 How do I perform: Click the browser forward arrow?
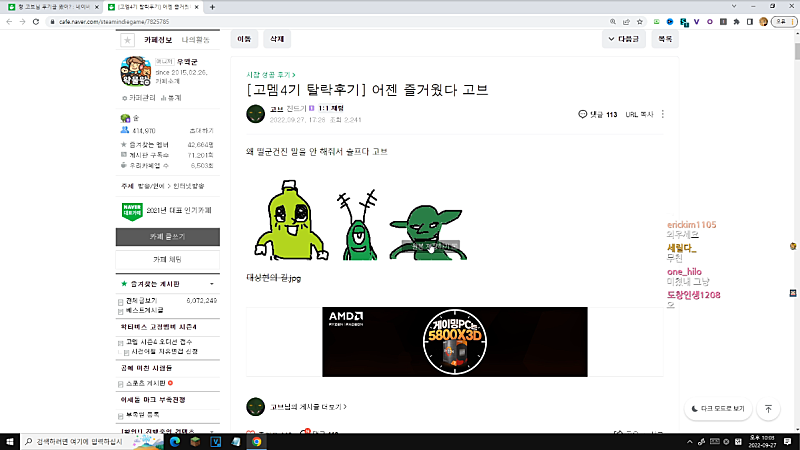tap(22, 22)
